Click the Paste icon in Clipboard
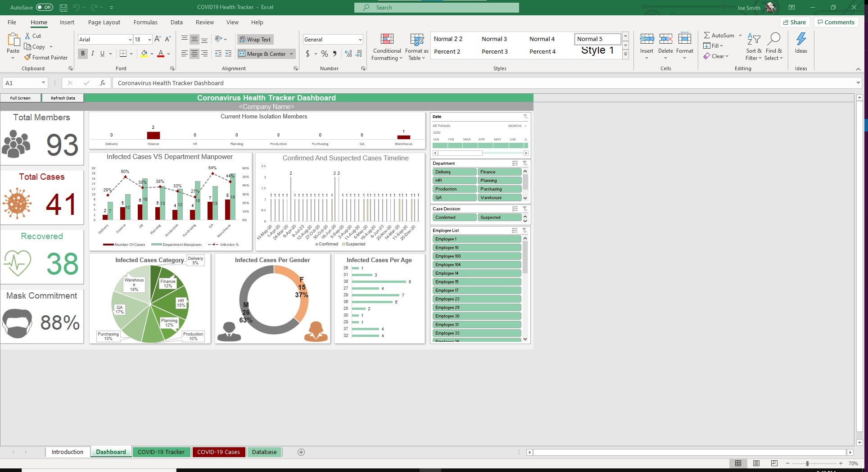 [x=13, y=40]
